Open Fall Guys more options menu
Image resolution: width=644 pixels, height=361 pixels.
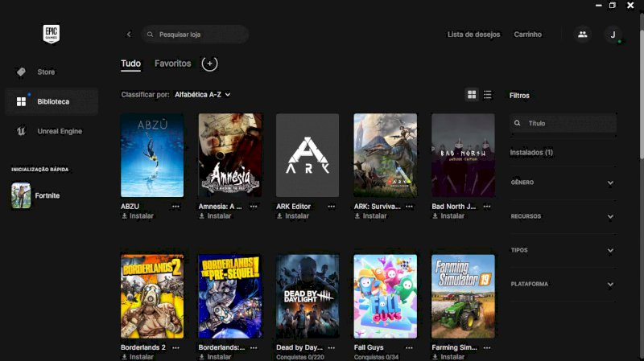point(409,347)
